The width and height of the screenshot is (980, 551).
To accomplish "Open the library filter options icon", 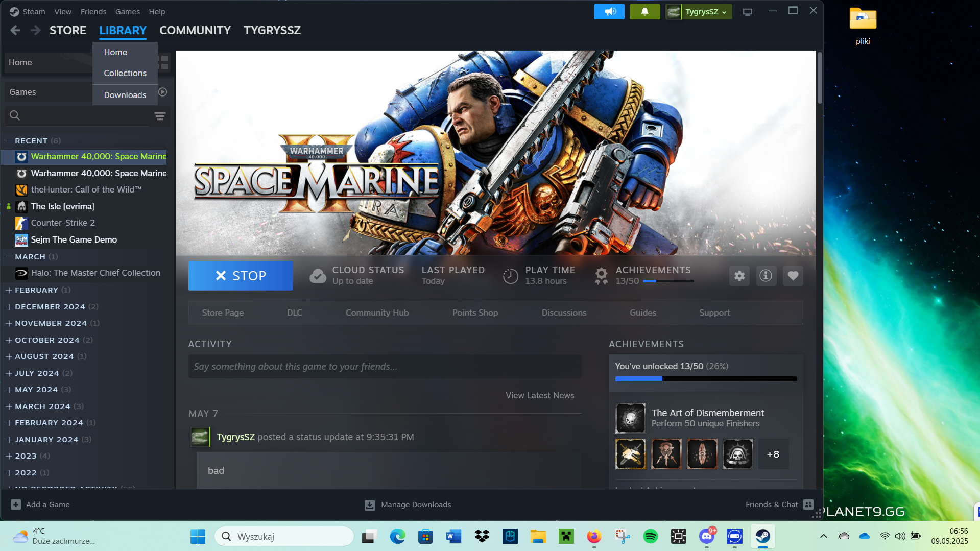I will [x=160, y=116].
